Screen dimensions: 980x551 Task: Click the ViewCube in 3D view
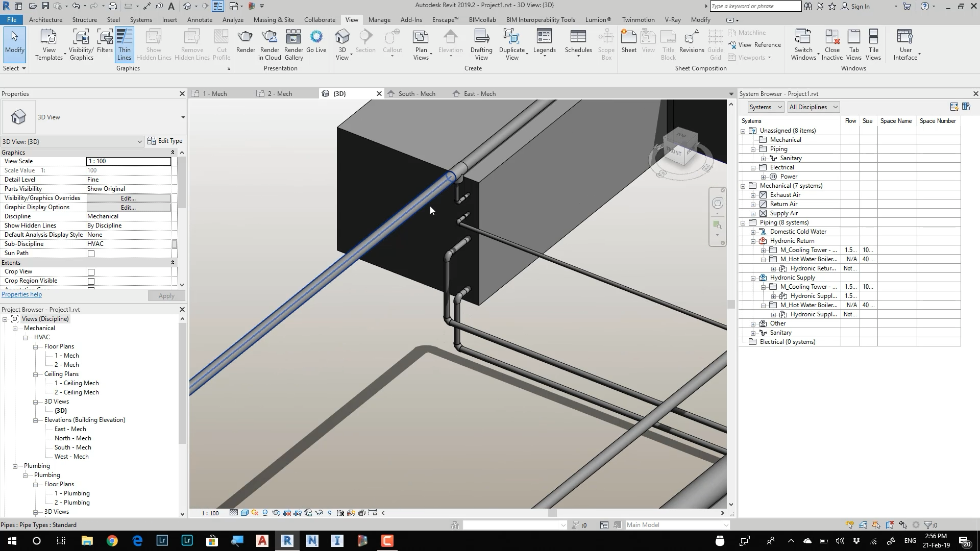click(680, 148)
